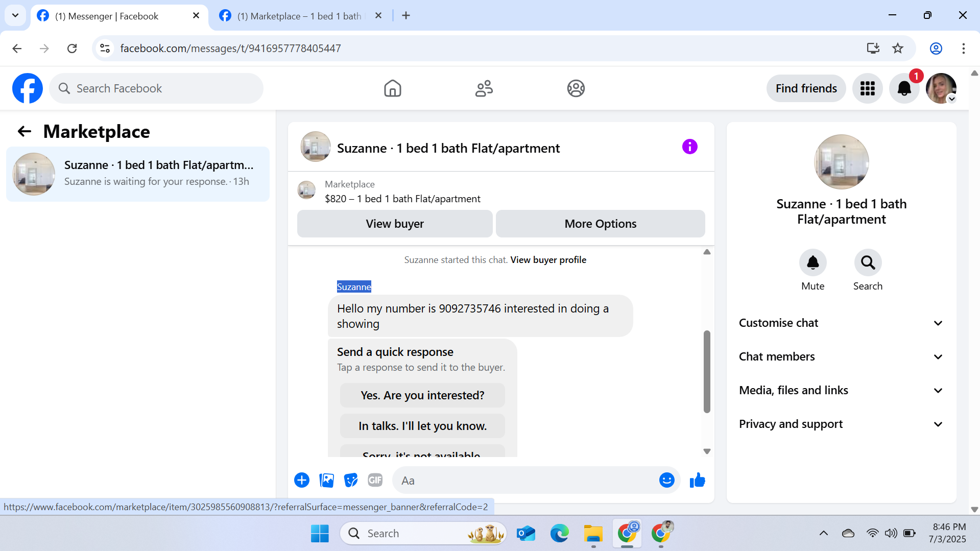Select the Suzanne conversation in list
980x551 pixels.
[x=138, y=174]
